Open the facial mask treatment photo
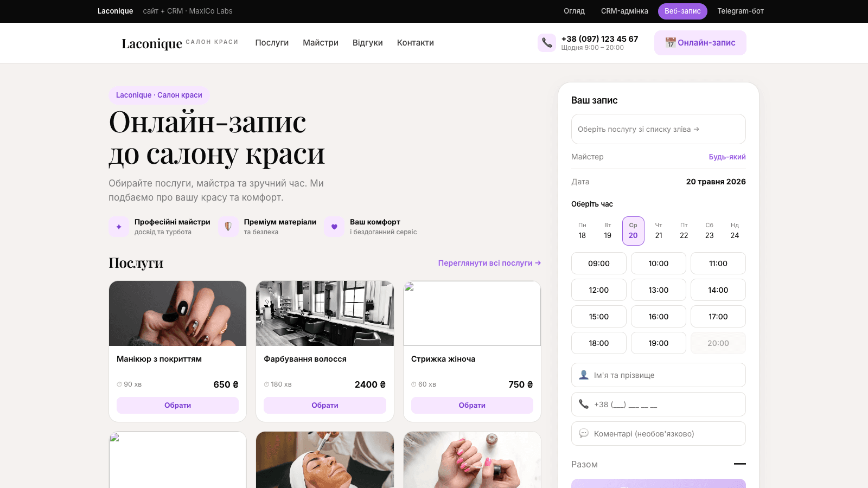The width and height of the screenshot is (868, 488). point(325,460)
